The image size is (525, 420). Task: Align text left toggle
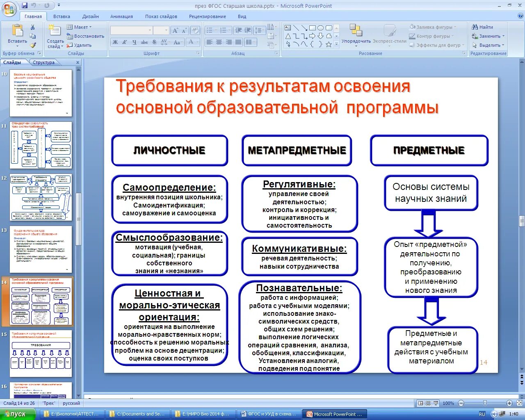click(x=210, y=42)
